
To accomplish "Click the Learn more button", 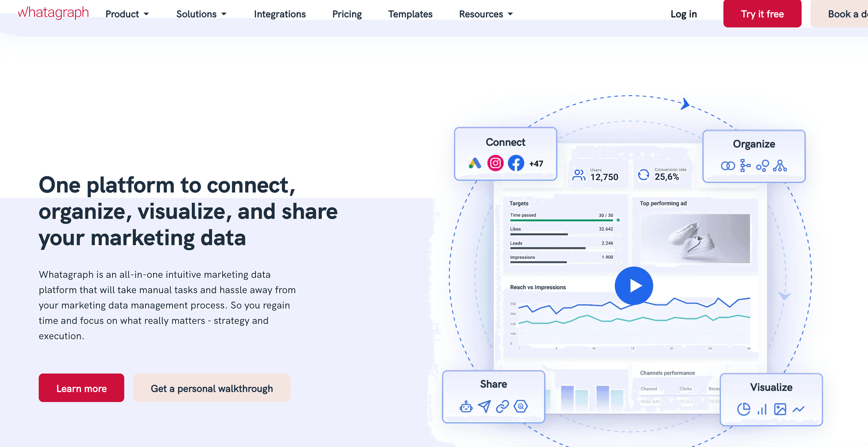I will tap(81, 388).
